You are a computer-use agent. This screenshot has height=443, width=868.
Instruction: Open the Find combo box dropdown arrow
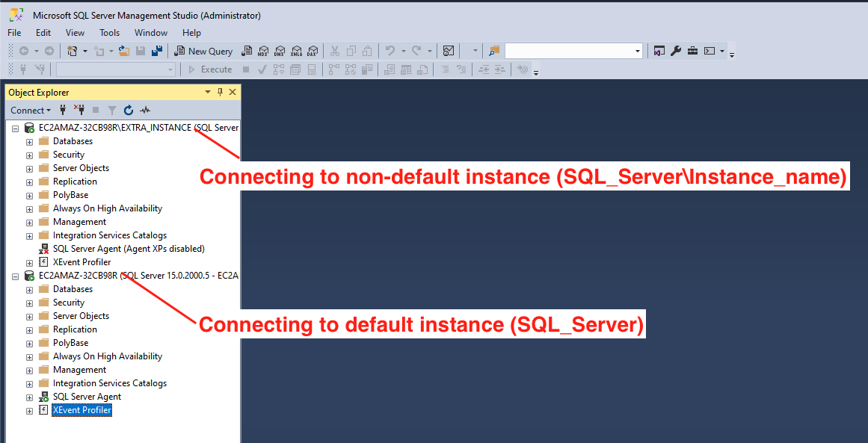[x=637, y=51]
